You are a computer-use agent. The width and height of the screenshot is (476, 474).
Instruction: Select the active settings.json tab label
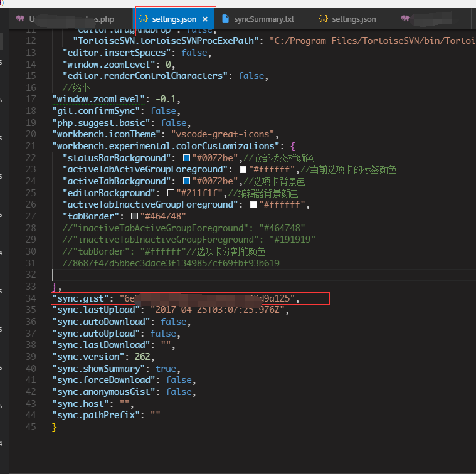174,19
